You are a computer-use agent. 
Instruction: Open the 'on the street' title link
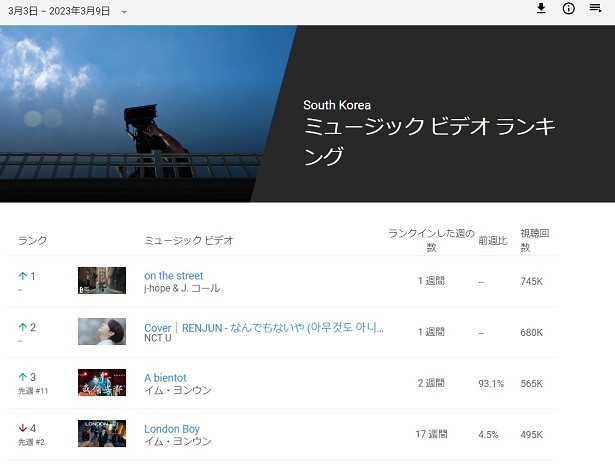[x=173, y=276]
